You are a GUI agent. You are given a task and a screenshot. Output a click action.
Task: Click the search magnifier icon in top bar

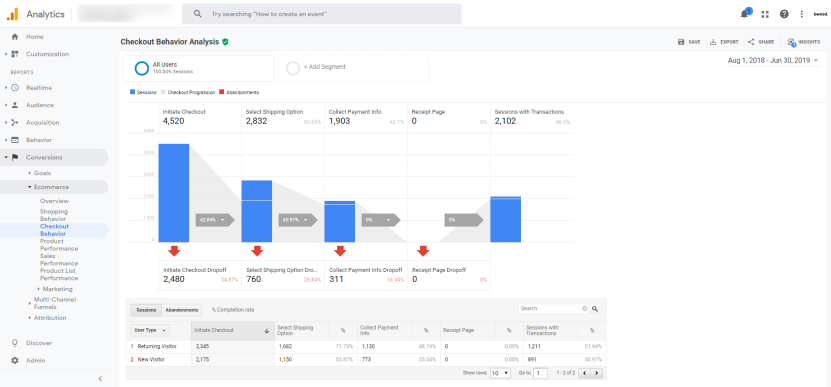[198, 14]
